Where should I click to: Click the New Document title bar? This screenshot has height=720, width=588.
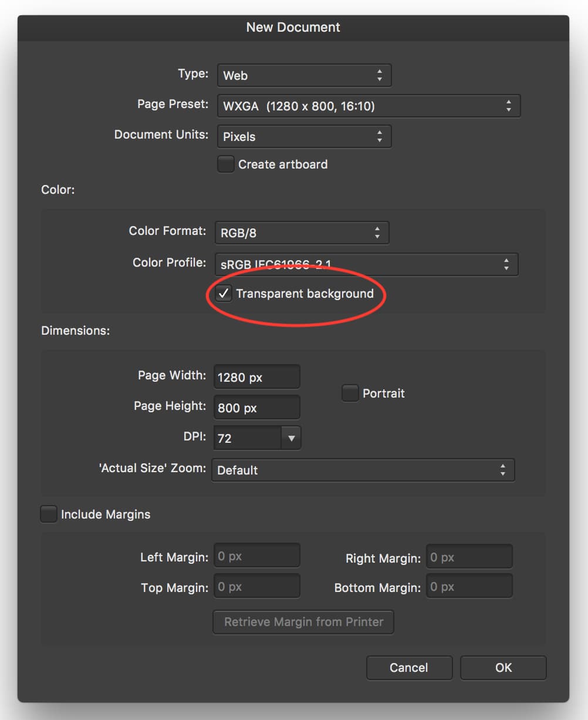coord(293,27)
